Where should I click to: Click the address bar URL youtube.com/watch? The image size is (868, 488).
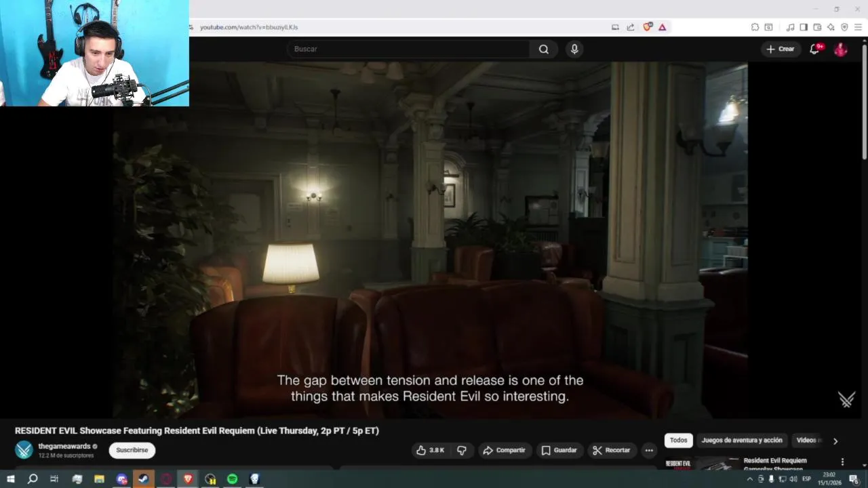click(249, 27)
